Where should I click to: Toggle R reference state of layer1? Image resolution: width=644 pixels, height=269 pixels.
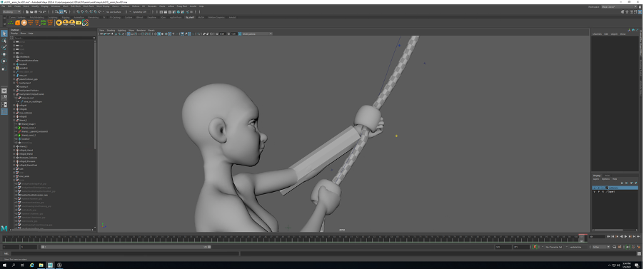(x=603, y=192)
